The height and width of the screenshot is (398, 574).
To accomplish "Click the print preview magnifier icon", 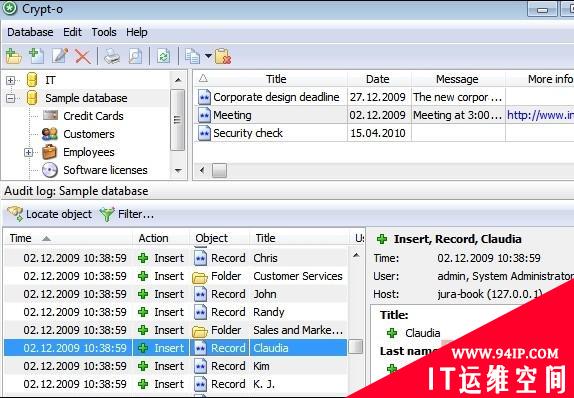I will tap(135, 57).
